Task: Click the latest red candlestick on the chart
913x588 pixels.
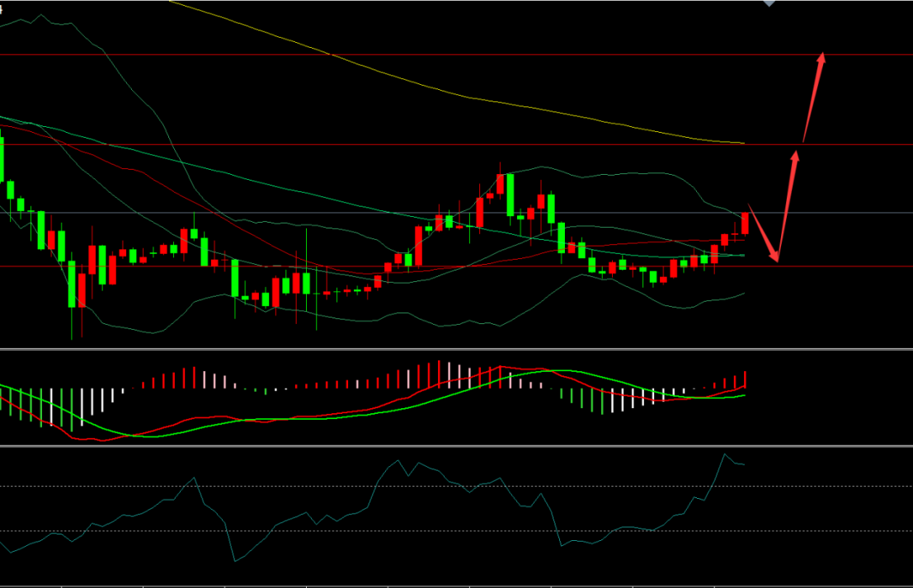Action: pyautogui.click(x=745, y=223)
